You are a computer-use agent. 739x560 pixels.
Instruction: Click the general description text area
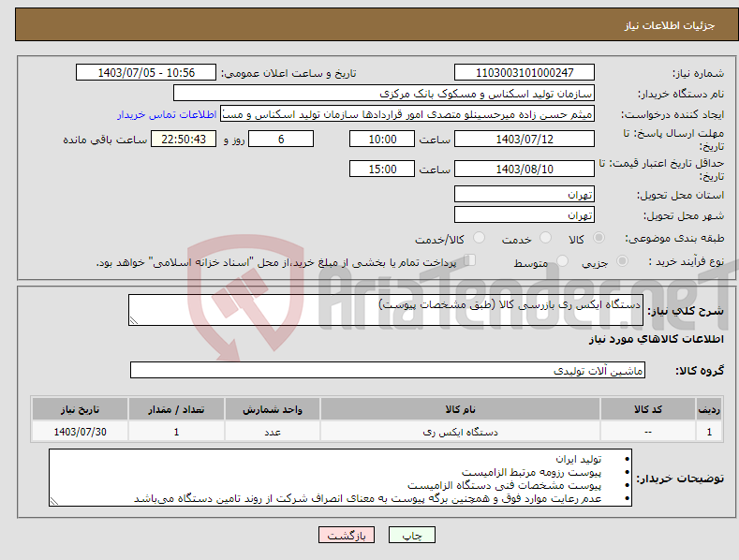pyautogui.click(x=386, y=310)
